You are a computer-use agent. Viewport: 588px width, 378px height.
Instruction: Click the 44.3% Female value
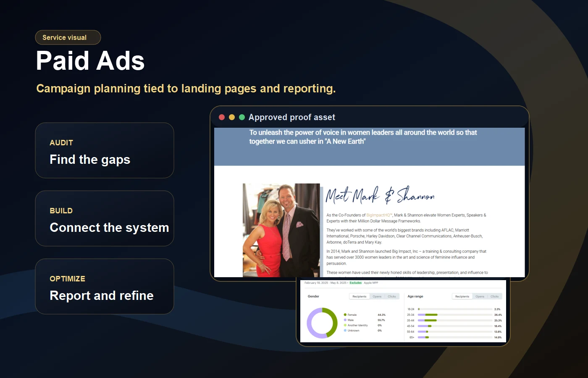click(x=381, y=315)
